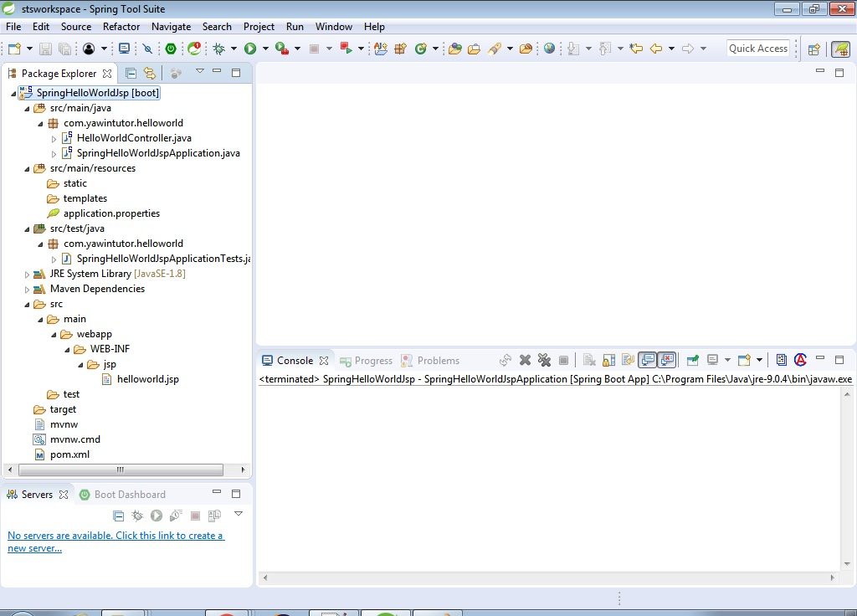857x616 pixels.
Task: Click the Last Edit Location arrow icon
Action: click(636, 49)
